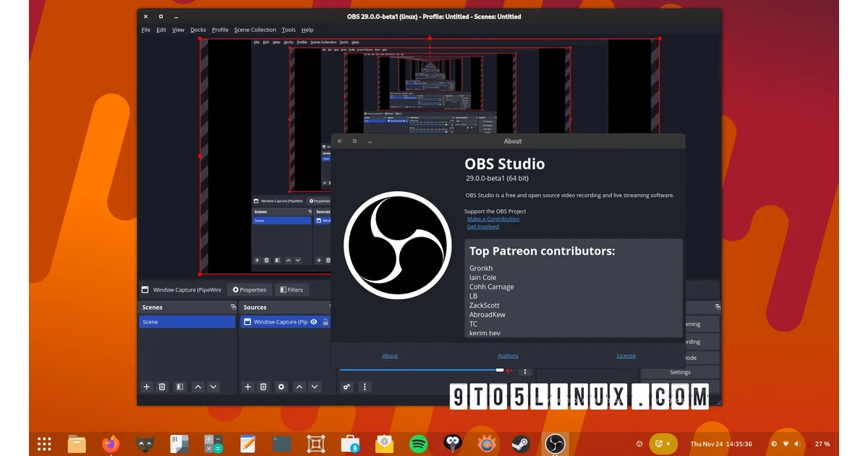Move the scene down in the Scenes list
This screenshot has width=868, height=456.
tap(213, 387)
